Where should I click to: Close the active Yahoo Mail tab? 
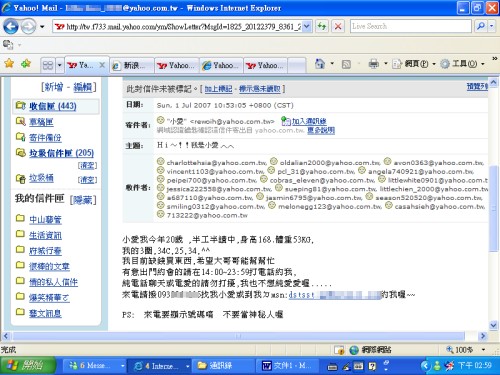(x=102, y=65)
